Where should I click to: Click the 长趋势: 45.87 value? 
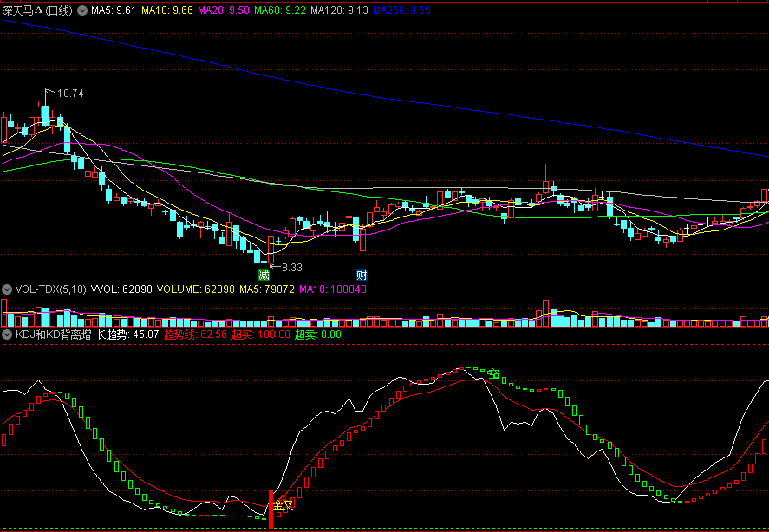[127, 335]
